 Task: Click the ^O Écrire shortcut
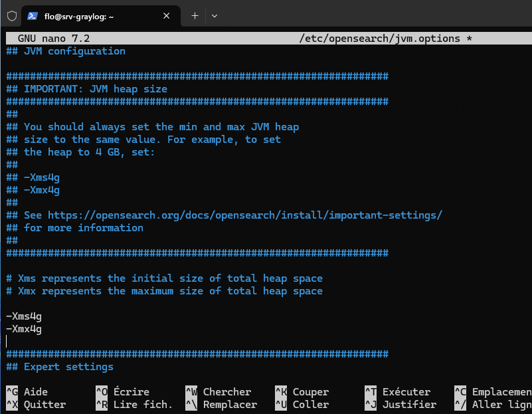click(122, 392)
